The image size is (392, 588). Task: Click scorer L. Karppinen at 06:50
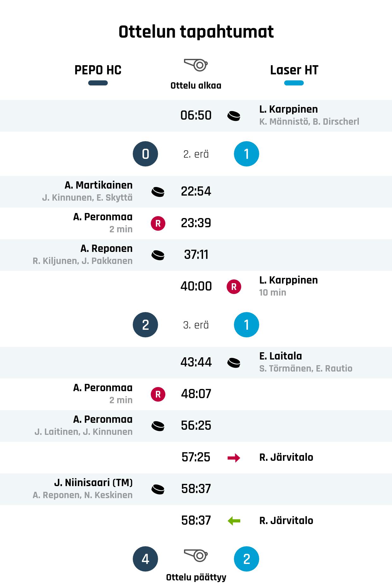pyautogui.click(x=288, y=109)
